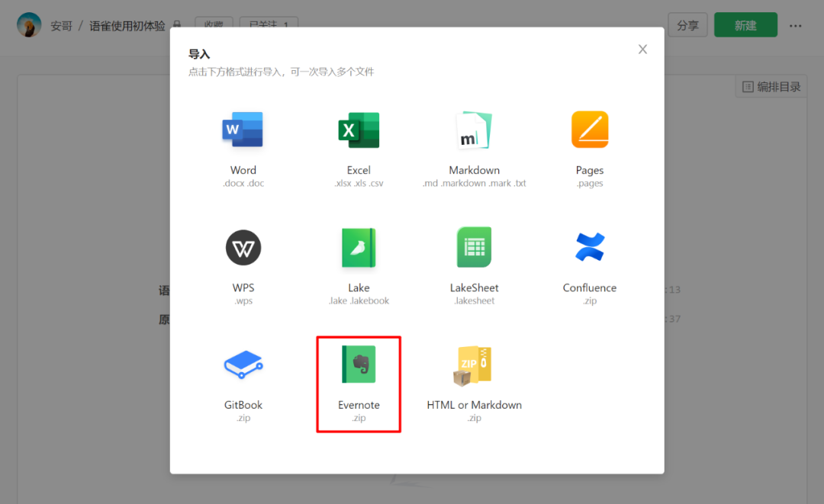Close the import dialog
Screen dimensions: 824x504
tap(642, 50)
